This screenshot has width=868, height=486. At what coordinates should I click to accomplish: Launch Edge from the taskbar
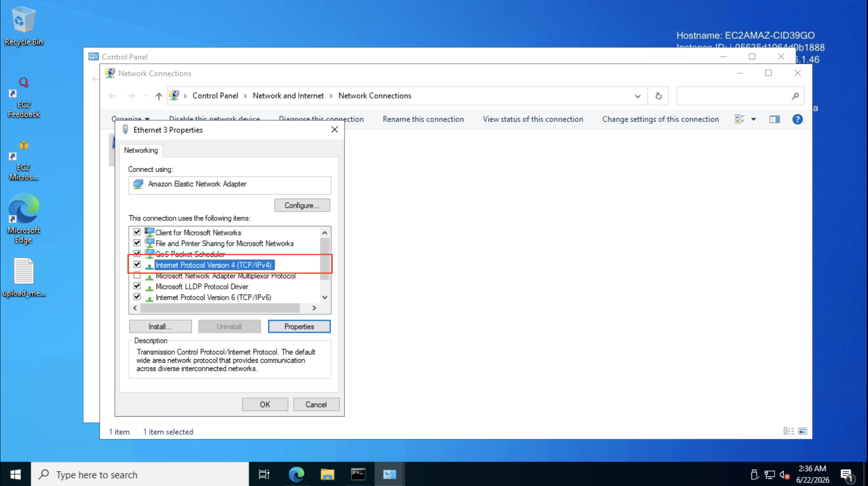click(x=296, y=474)
